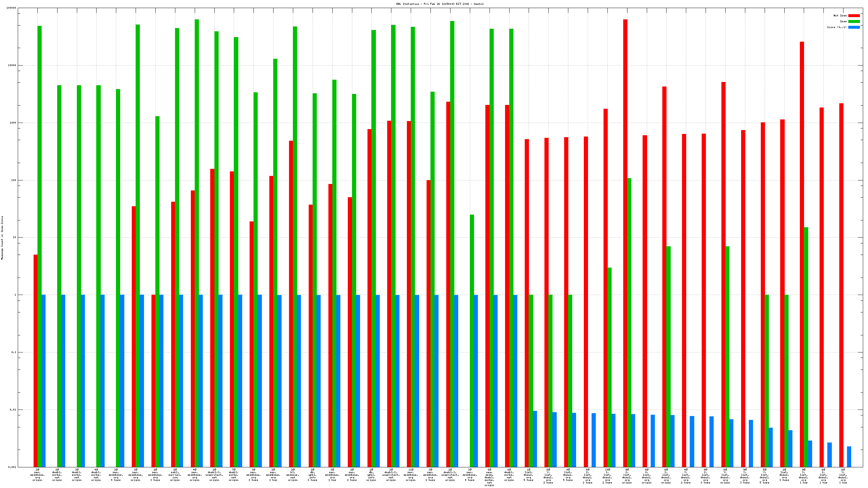Click the RBL Statistics chart title
The height and width of the screenshot is (488, 868).
click(x=440, y=4)
